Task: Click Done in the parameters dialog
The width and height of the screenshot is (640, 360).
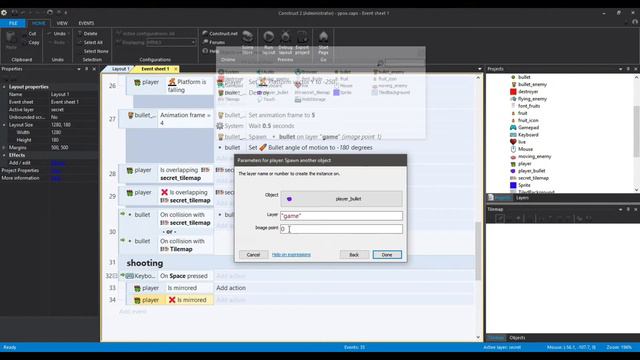Action: (x=387, y=255)
